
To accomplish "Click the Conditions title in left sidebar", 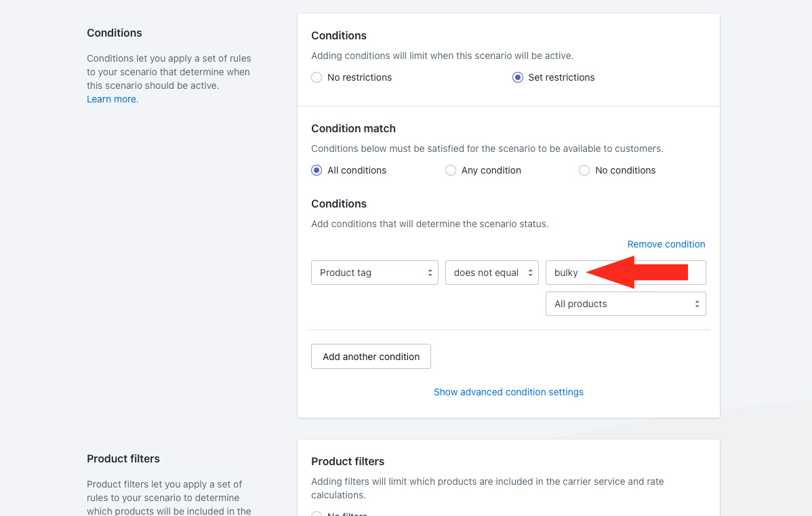I will coord(115,33).
